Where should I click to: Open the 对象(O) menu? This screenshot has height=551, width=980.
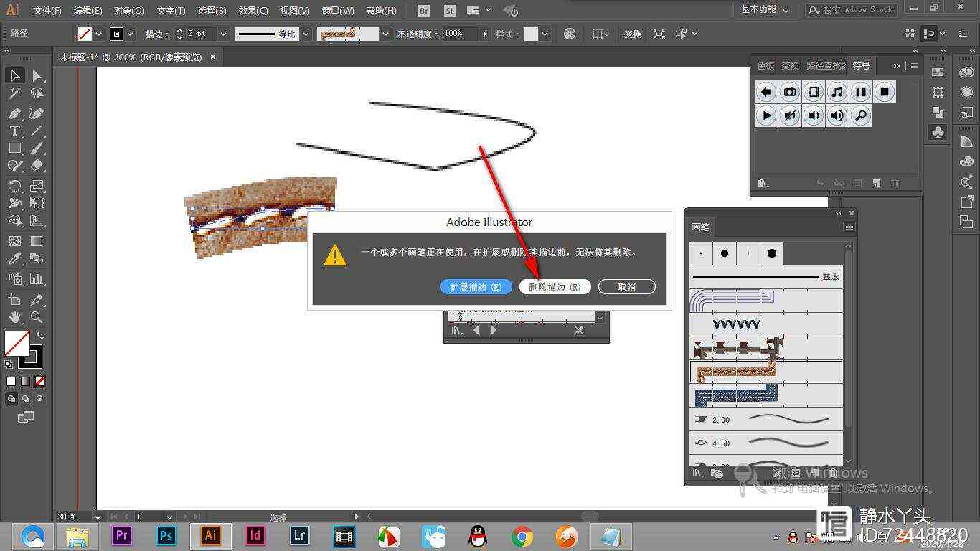coord(129,11)
